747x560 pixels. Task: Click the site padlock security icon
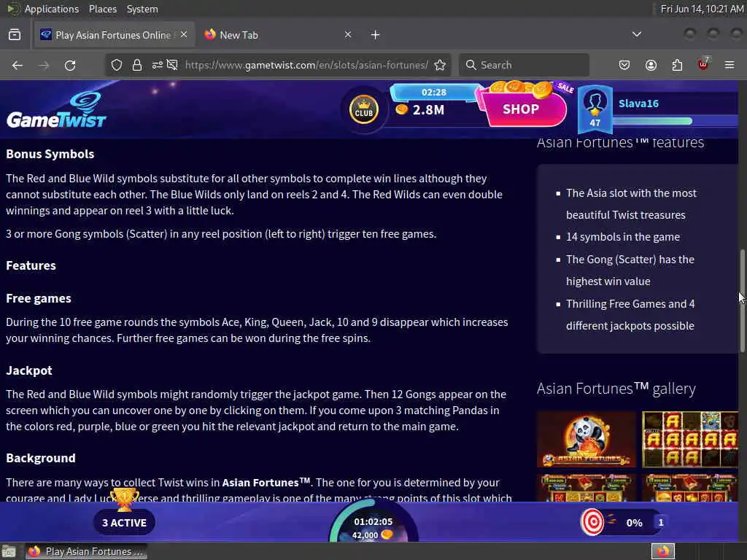click(x=137, y=65)
